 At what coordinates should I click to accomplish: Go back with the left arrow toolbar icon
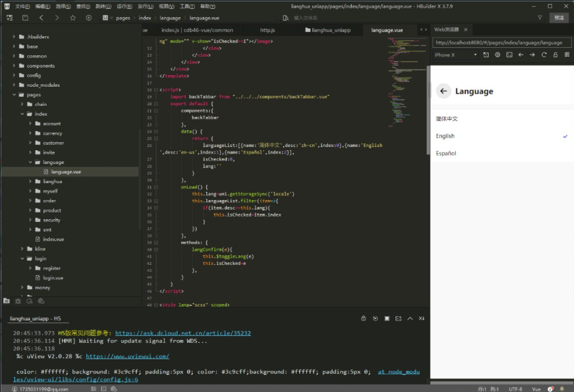click(42, 18)
